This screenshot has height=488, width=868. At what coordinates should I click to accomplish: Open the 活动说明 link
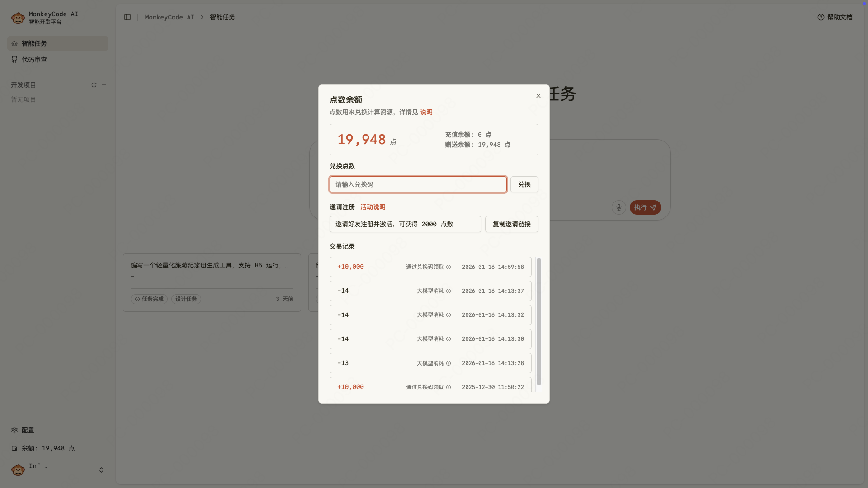click(x=373, y=207)
